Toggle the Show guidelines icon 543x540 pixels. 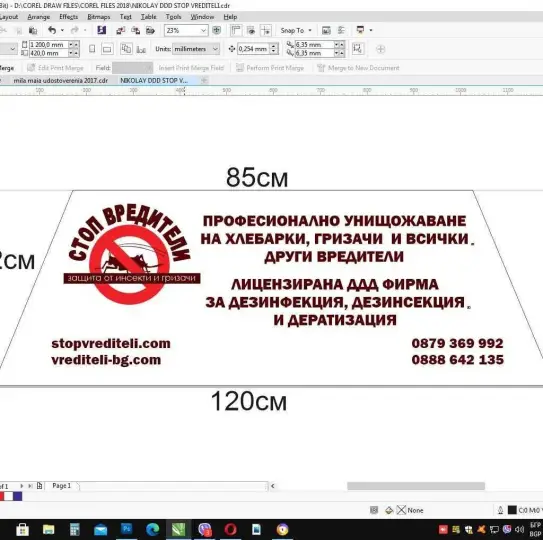pos(266,30)
